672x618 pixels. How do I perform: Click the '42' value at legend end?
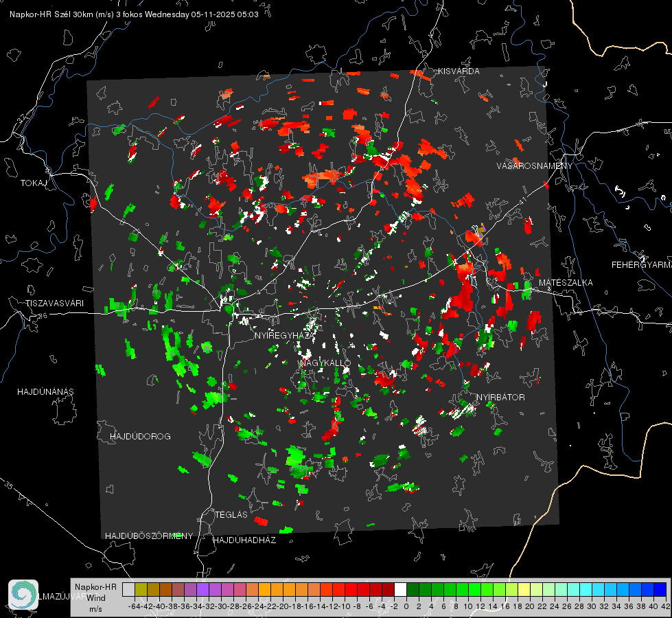pos(666,606)
